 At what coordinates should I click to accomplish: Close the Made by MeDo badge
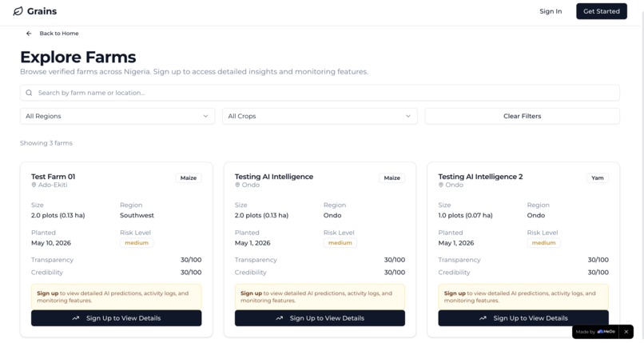click(626, 332)
